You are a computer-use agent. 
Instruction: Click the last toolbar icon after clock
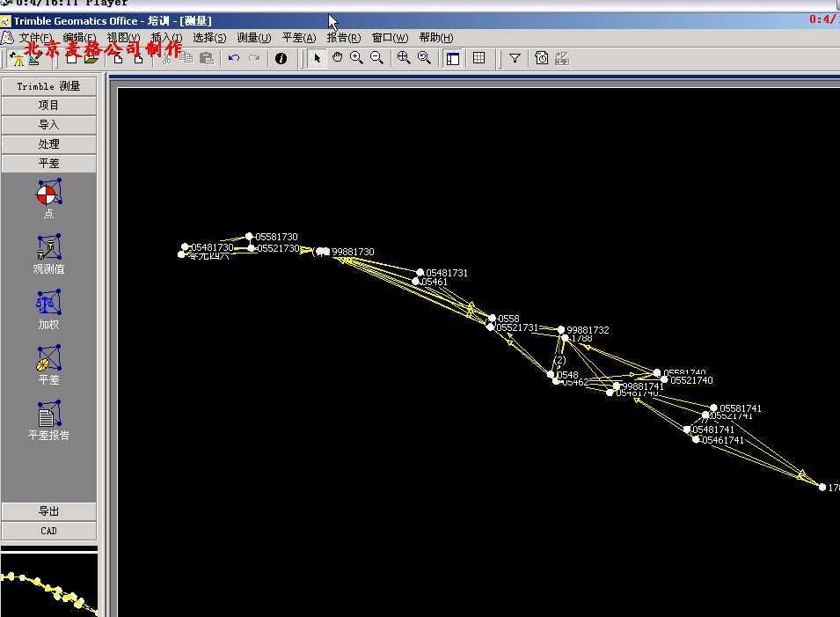tap(562, 58)
